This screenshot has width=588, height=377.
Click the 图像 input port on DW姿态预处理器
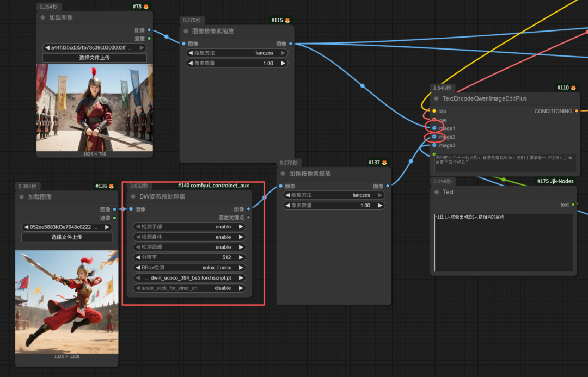coord(131,209)
